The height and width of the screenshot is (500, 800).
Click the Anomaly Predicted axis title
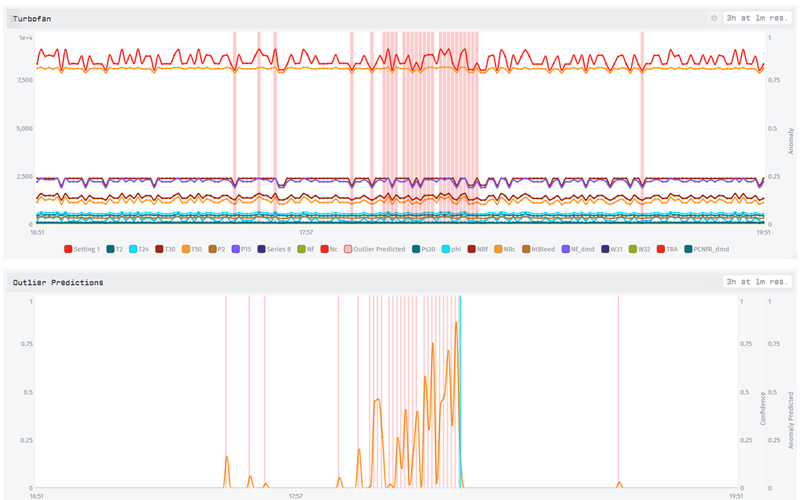tap(790, 420)
